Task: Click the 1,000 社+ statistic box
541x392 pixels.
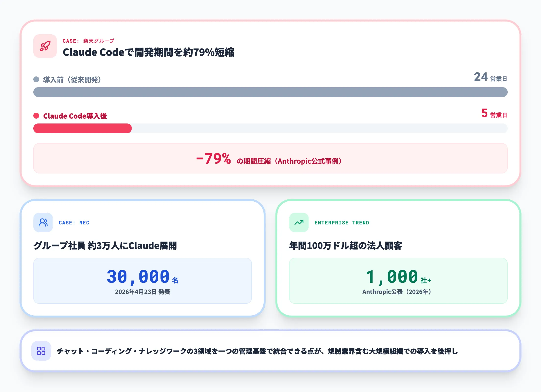Action: (x=398, y=281)
